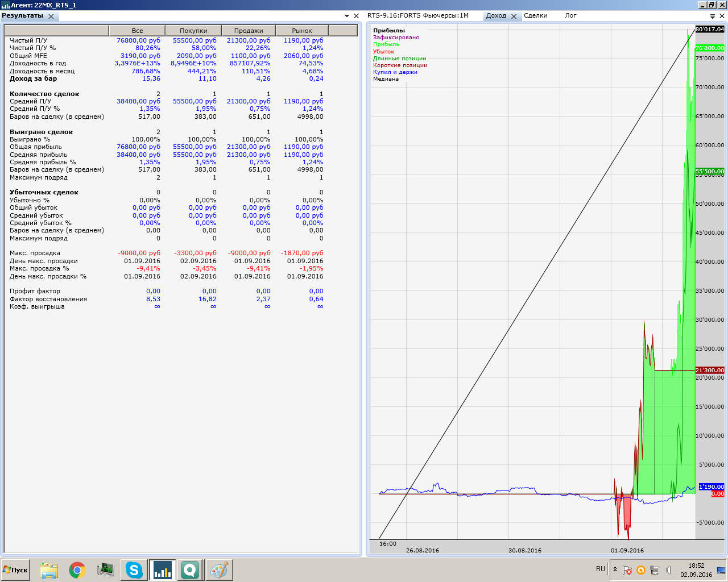Image resolution: width=728 pixels, height=582 pixels.
Task: Click the volume speaker tray icon
Action: coord(668,570)
